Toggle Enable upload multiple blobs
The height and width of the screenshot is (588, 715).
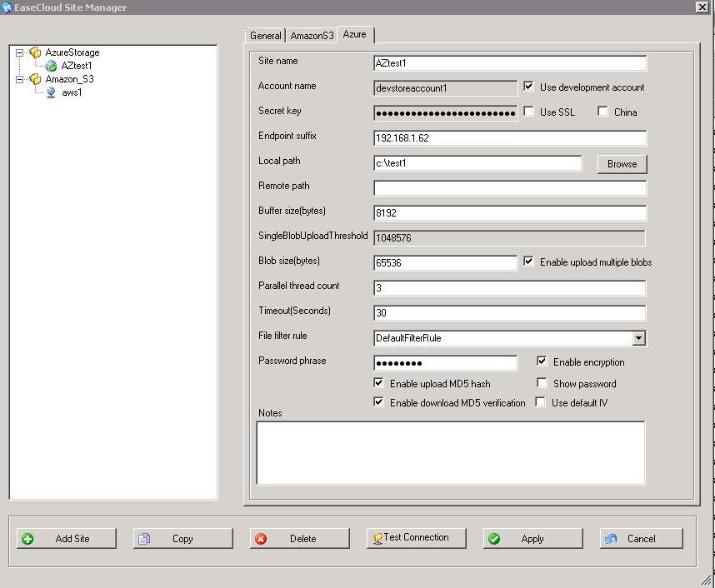(x=528, y=262)
